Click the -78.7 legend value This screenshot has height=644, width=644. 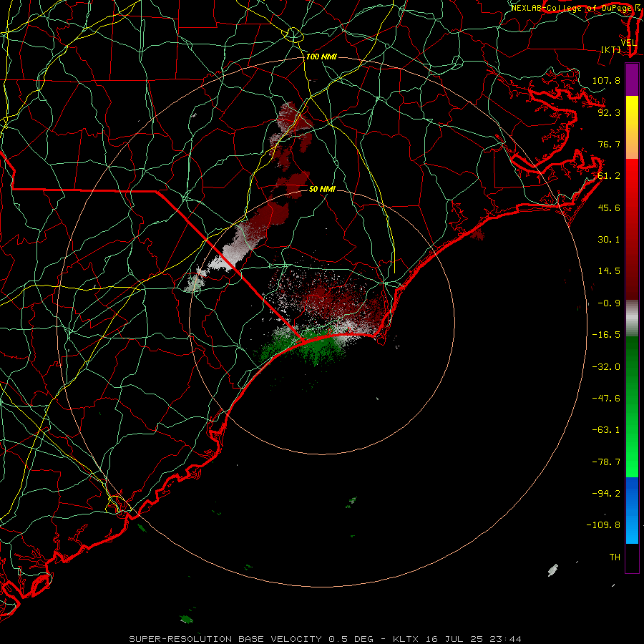(606, 462)
